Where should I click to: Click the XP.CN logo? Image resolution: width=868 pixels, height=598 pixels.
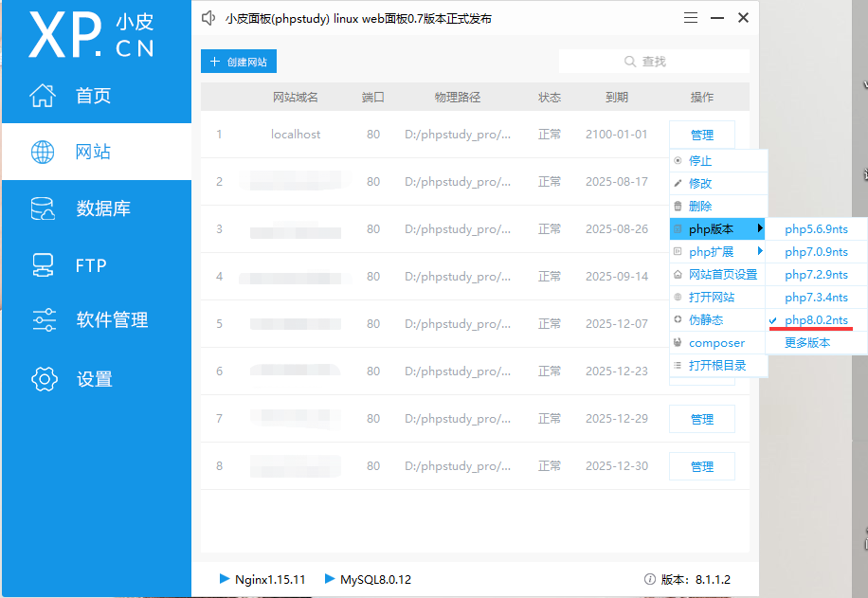92,35
